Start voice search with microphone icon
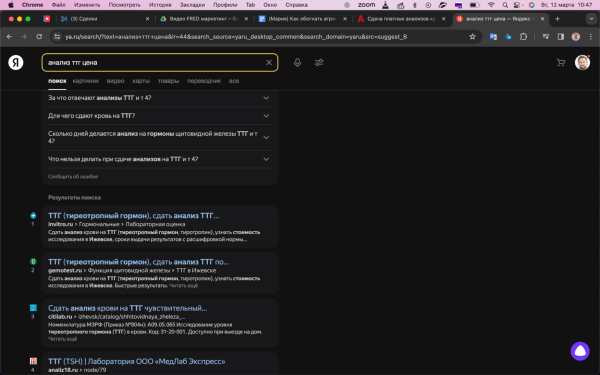This screenshot has width=600, height=375. [x=297, y=62]
